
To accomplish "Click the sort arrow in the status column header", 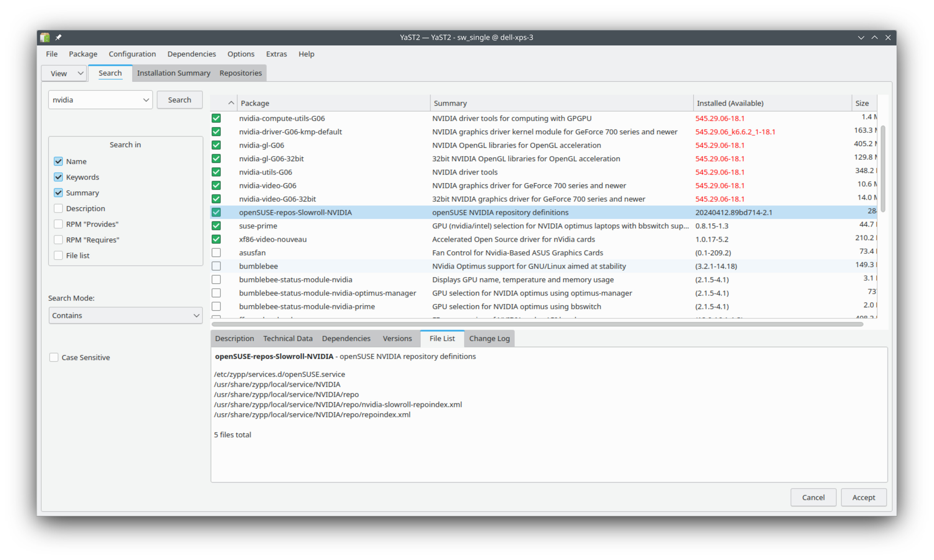I will 231,103.
